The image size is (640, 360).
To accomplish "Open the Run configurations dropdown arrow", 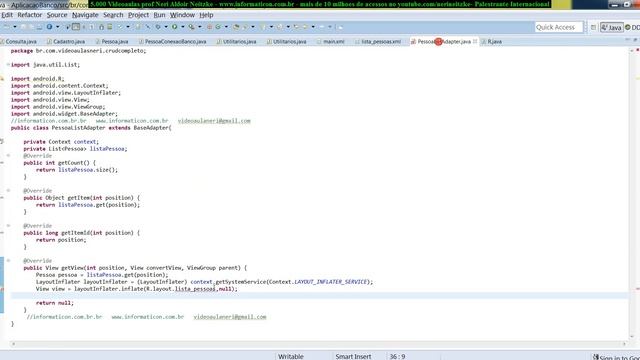I will 183,27.
